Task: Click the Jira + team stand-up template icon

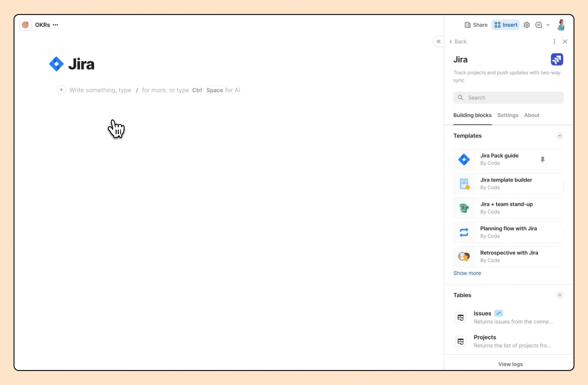Action: point(464,208)
